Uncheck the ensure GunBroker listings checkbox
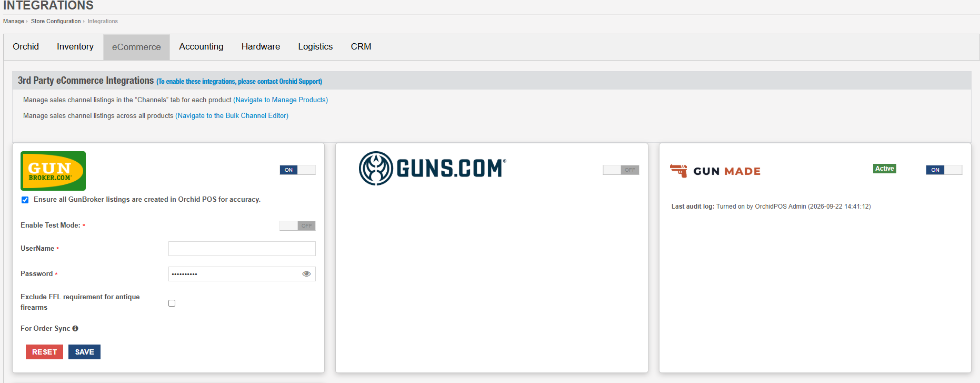Screen dimensions: 980x383 [25, 200]
